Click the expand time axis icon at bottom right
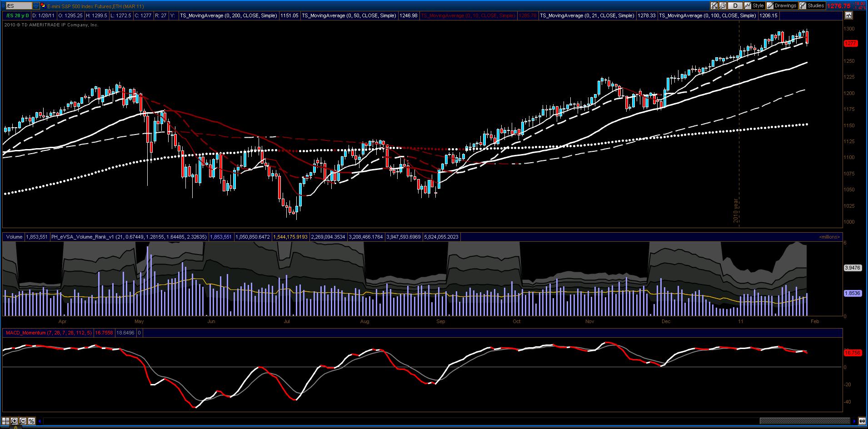The height and width of the screenshot is (429, 868). (862, 421)
